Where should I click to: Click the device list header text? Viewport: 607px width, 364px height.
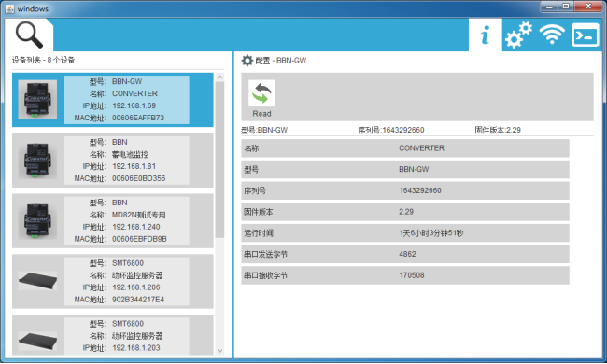click(43, 60)
